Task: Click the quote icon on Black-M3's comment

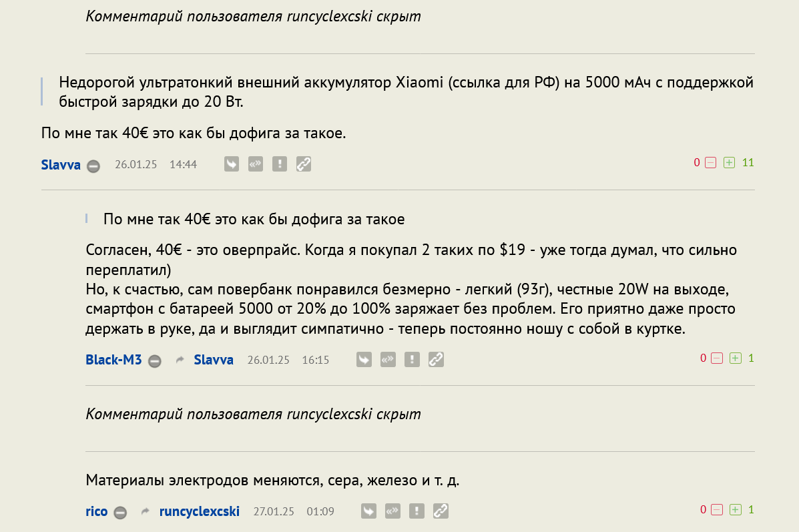Action: pos(388,360)
